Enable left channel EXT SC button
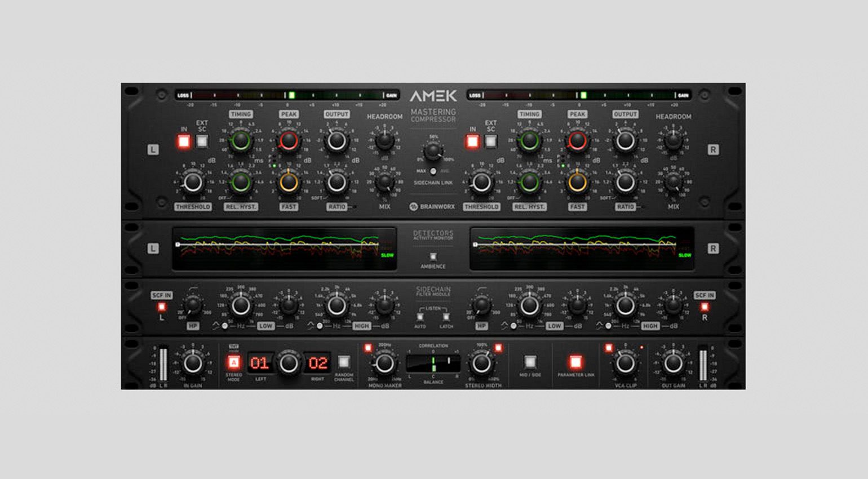The height and width of the screenshot is (479, 868). tap(202, 141)
